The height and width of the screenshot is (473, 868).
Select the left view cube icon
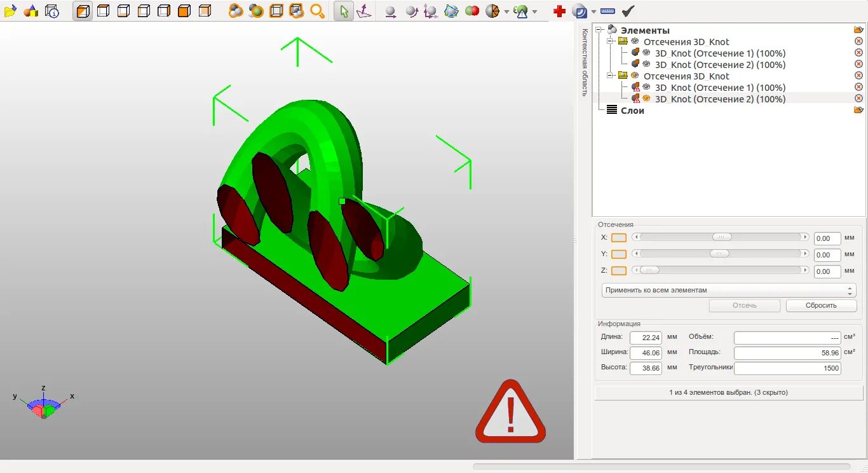[144, 11]
